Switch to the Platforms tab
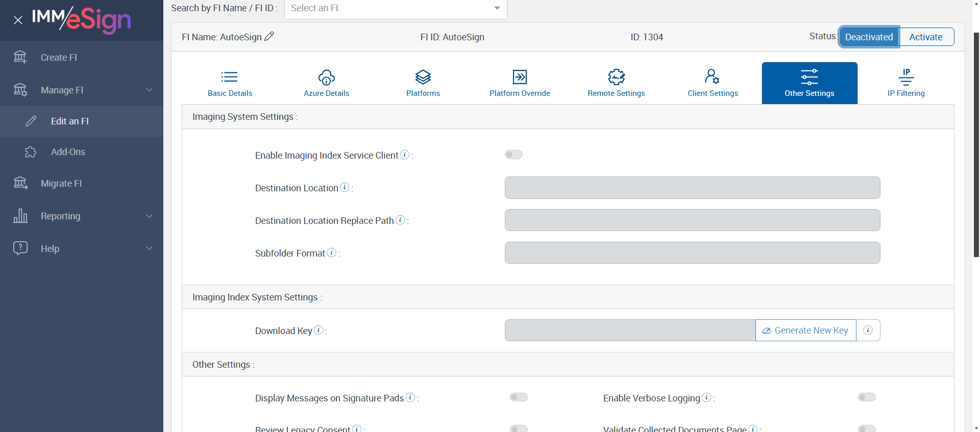The width and height of the screenshot is (980, 432). (x=423, y=83)
